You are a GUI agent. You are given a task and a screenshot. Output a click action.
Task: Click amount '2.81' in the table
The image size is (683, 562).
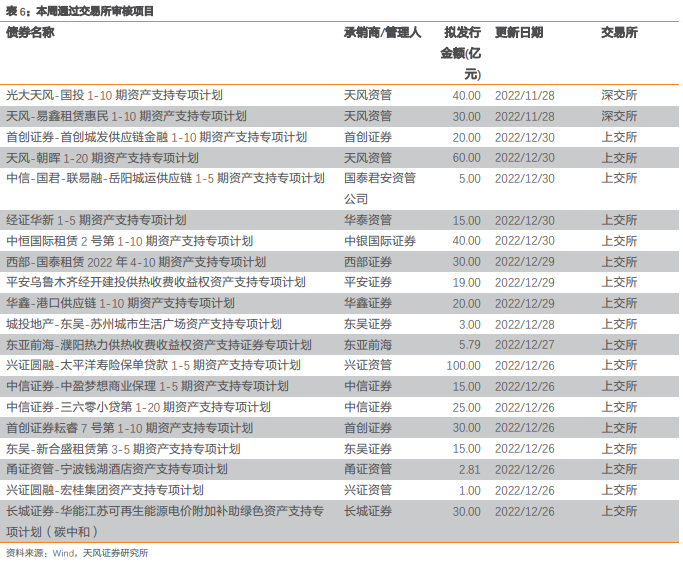tap(470, 470)
